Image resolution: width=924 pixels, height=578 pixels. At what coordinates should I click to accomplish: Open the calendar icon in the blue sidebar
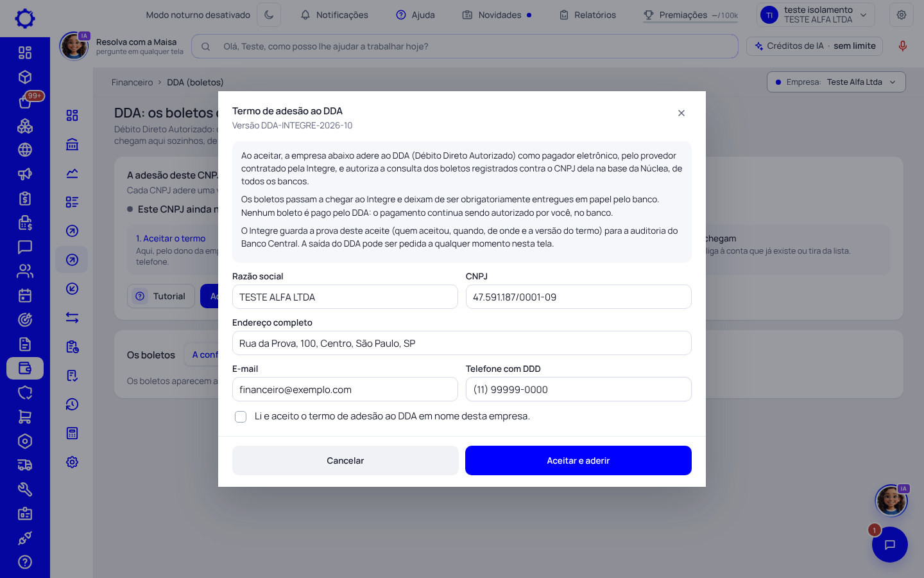tap(25, 295)
